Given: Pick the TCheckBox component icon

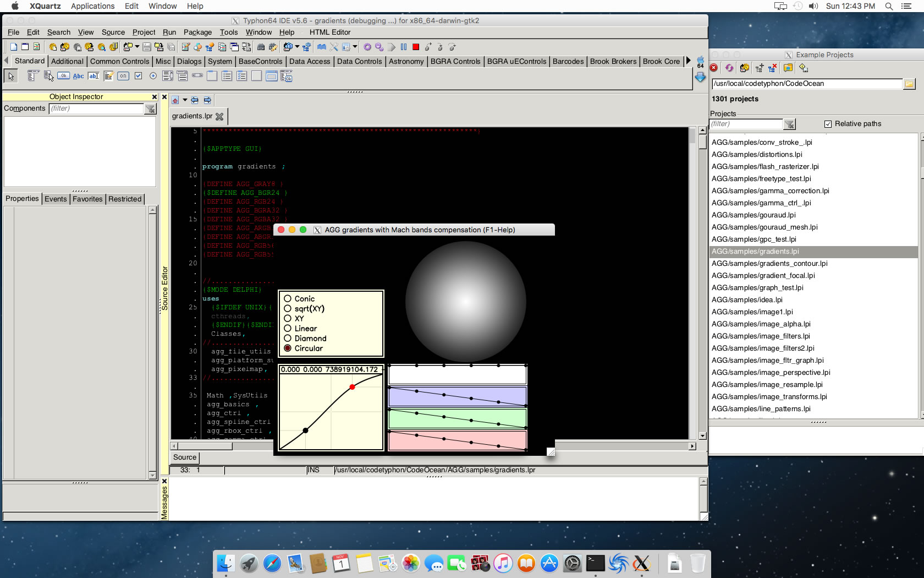Looking at the screenshot, I should pos(138,76).
